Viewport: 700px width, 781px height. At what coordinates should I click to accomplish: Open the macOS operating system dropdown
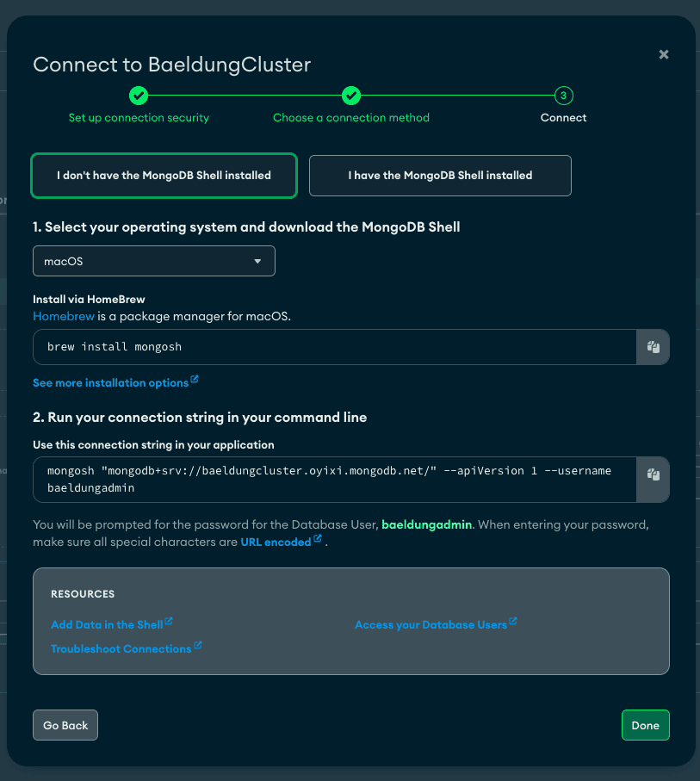point(154,261)
